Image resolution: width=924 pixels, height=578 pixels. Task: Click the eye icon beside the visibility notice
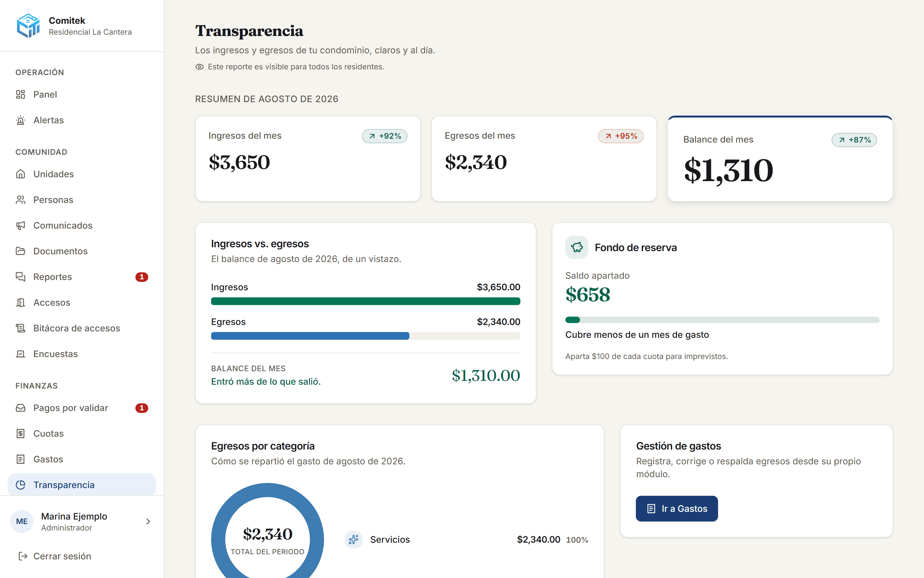point(199,67)
